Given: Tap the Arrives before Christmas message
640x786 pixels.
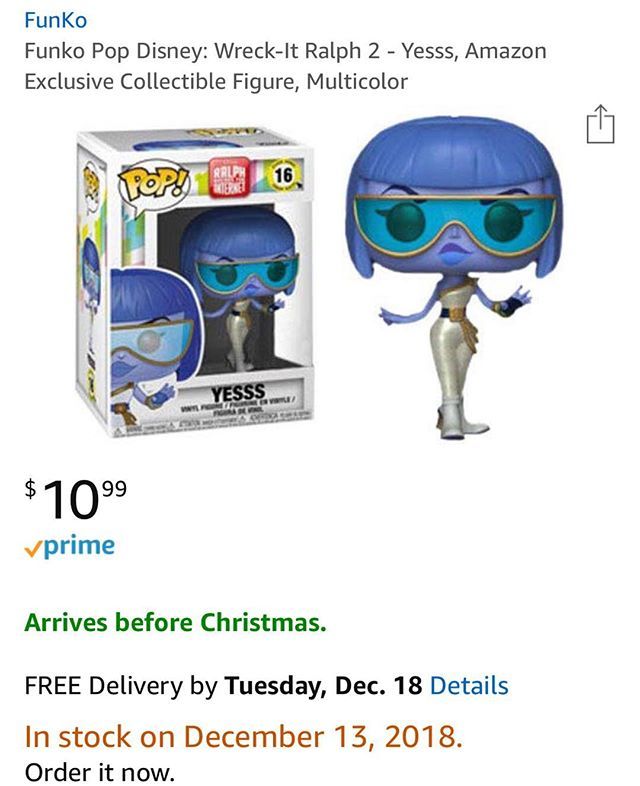Looking at the screenshot, I should click(x=175, y=623).
